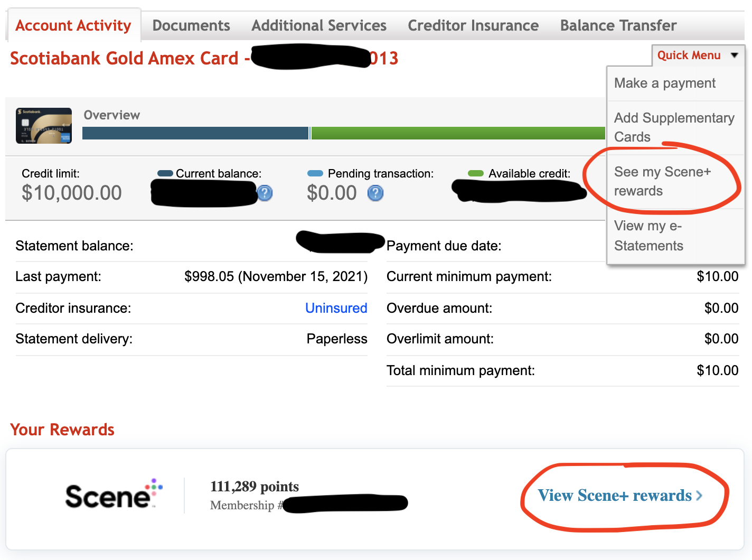Select the Account Activity tab
The height and width of the screenshot is (560, 752).
[73, 25]
